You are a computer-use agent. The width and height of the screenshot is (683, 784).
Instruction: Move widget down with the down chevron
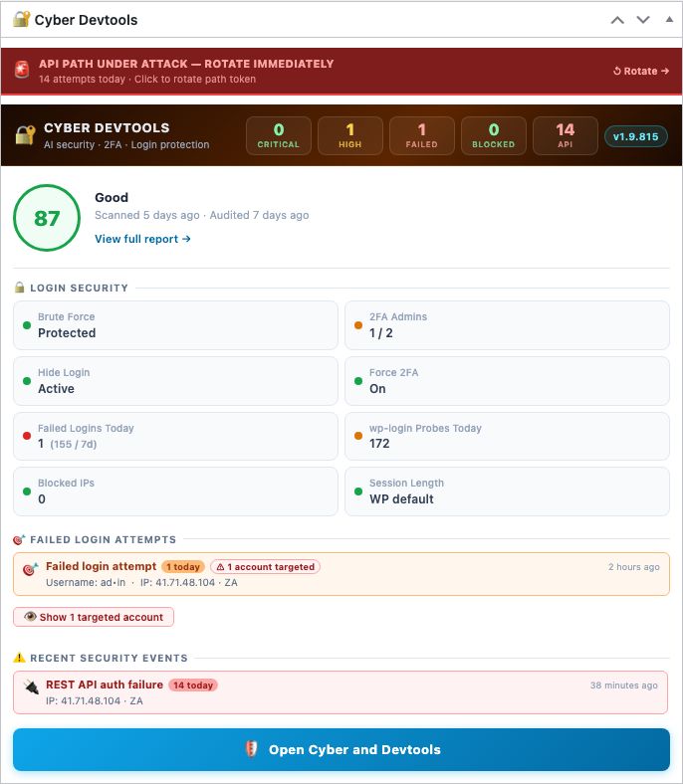tap(643, 20)
